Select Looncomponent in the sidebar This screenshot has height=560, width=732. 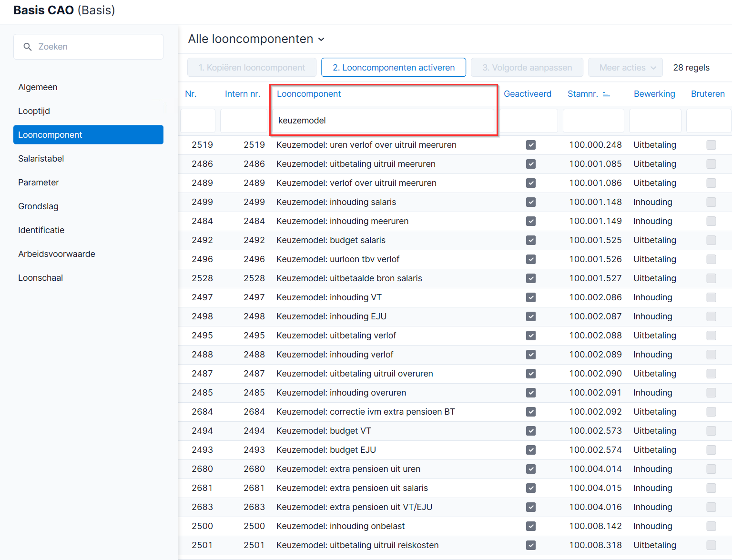pyautogui.click(x=88, y=135)
